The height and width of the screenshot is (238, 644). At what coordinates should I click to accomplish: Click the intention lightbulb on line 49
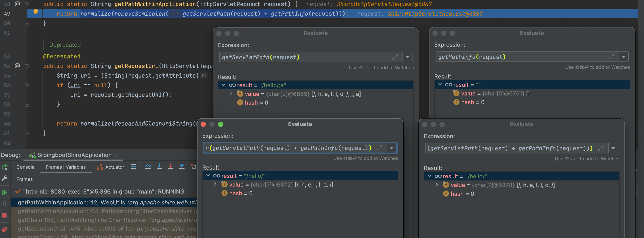36,12
